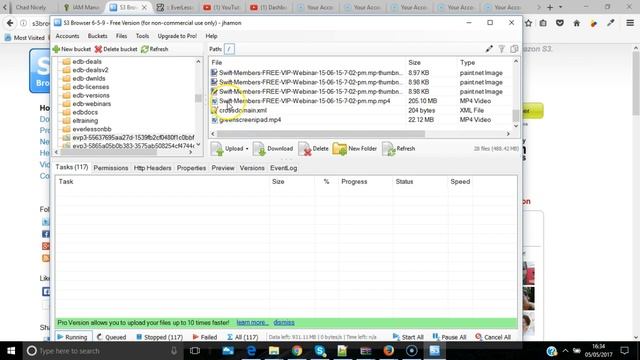Click bucket tree vertical scrollbar
640x360 pixels.
tap(198, 98)
